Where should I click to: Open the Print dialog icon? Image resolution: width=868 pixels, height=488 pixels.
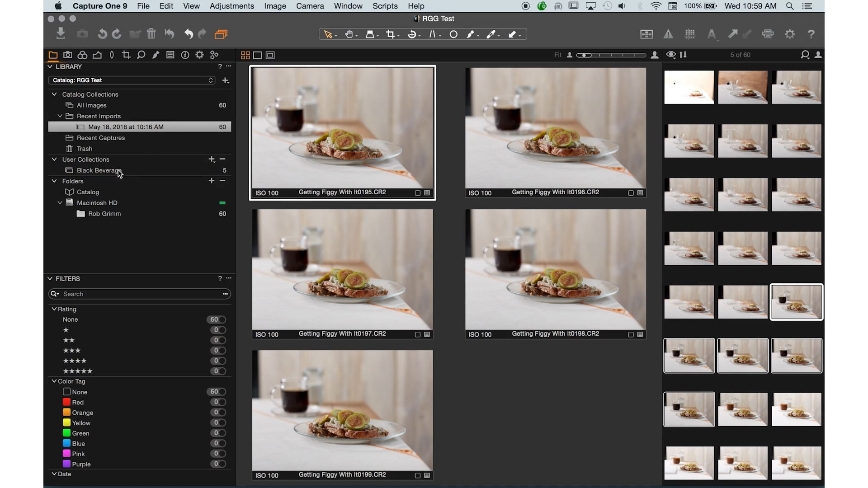pyautogui.click(x=767, y=34)
